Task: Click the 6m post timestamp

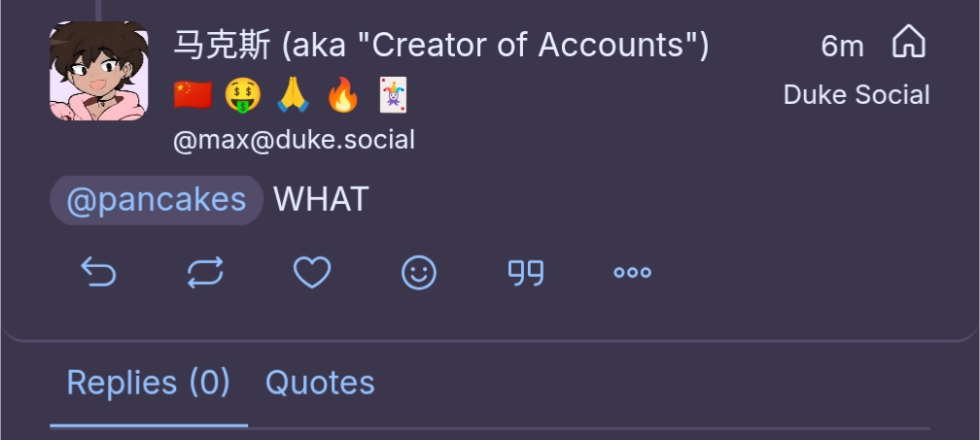Action: (842, 46)
